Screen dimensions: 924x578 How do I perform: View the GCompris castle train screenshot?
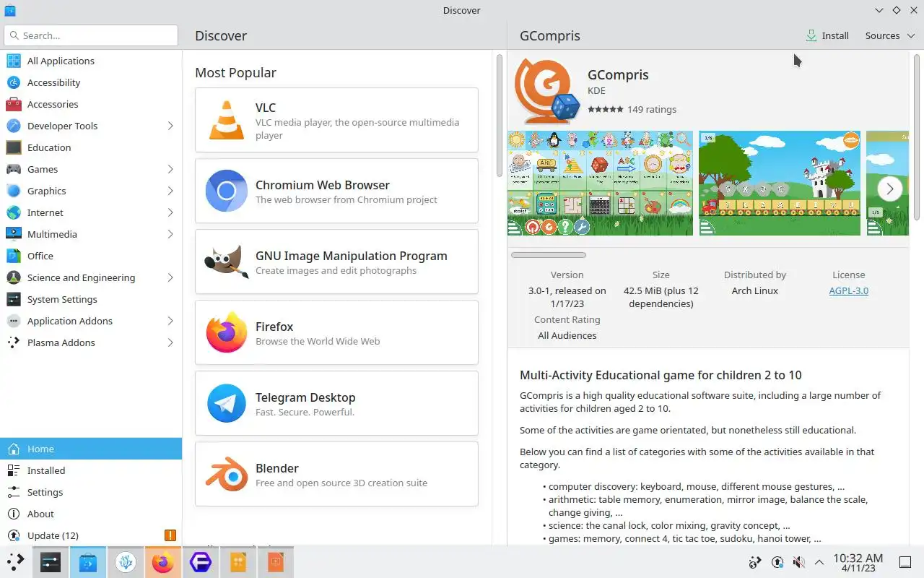pos(780,183)
